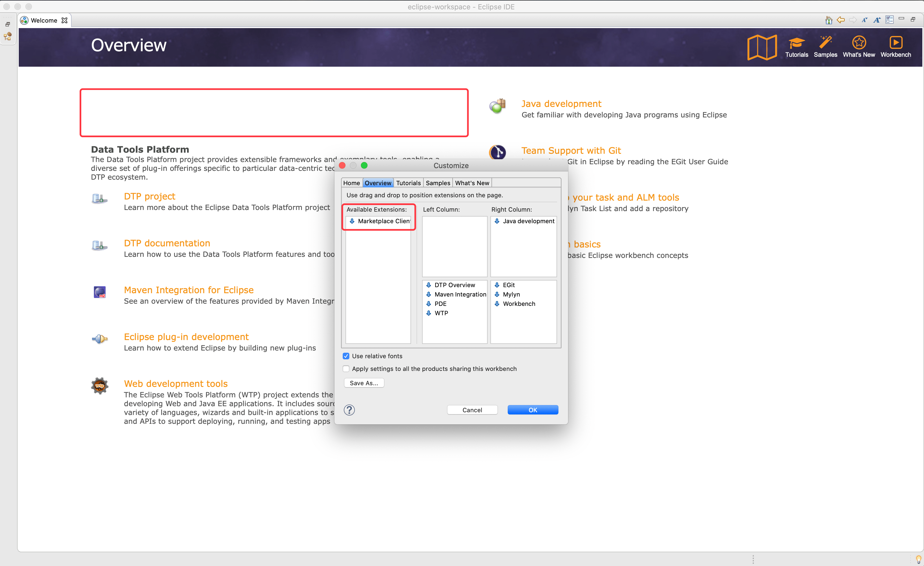
Task: Magnify font size with larger A icon
Action: tap(877, 20)
